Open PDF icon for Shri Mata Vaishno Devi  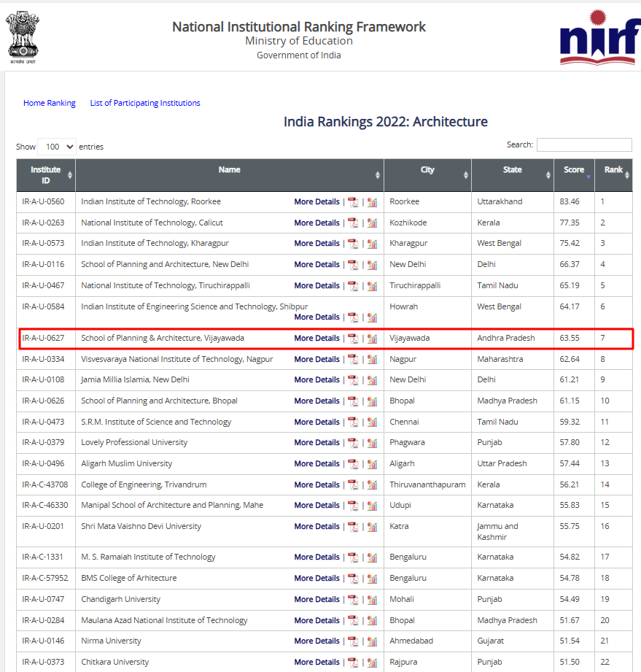tap(353, 527)
